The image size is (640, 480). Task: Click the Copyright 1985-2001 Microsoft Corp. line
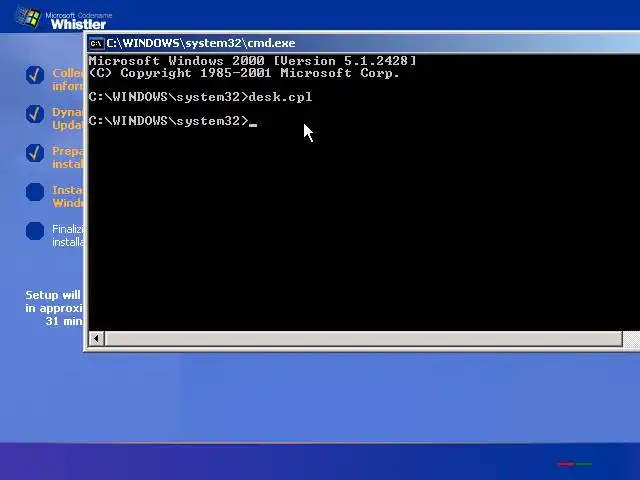(244, 73)
